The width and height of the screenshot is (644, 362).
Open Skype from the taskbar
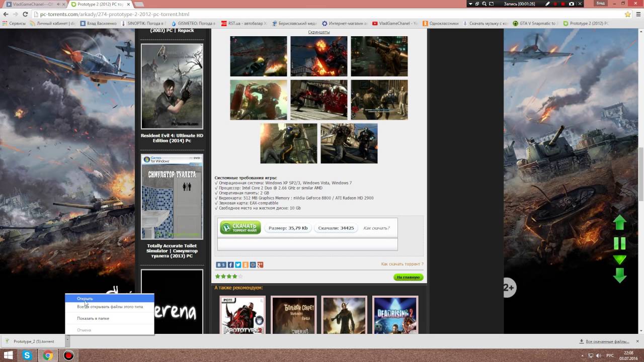pyautogui.click(x=27, y=355)
